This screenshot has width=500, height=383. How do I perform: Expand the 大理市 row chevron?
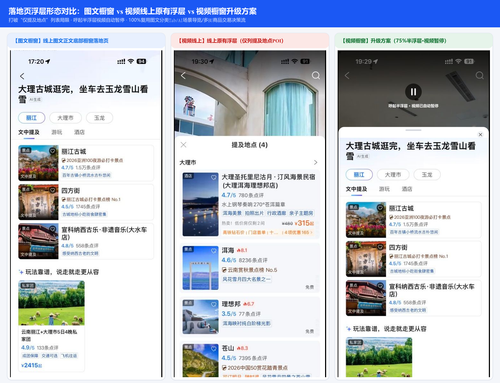[x=315, y=162]
